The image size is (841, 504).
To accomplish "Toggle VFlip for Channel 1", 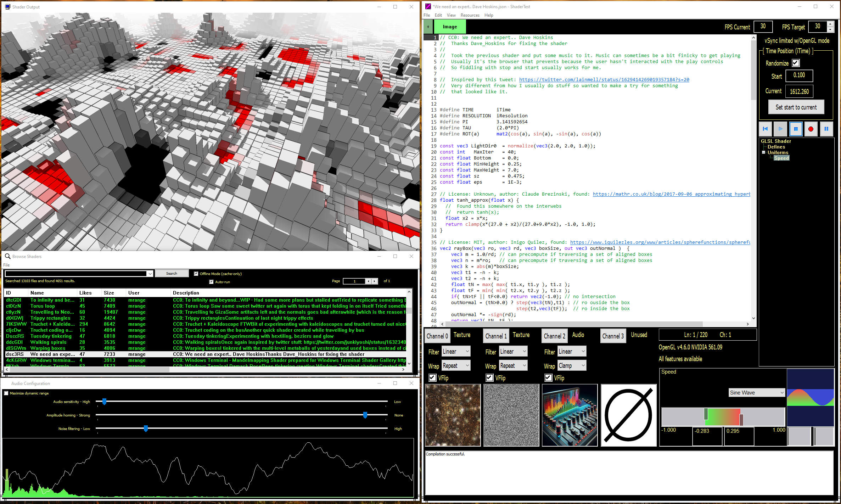I will click(489, 378).
